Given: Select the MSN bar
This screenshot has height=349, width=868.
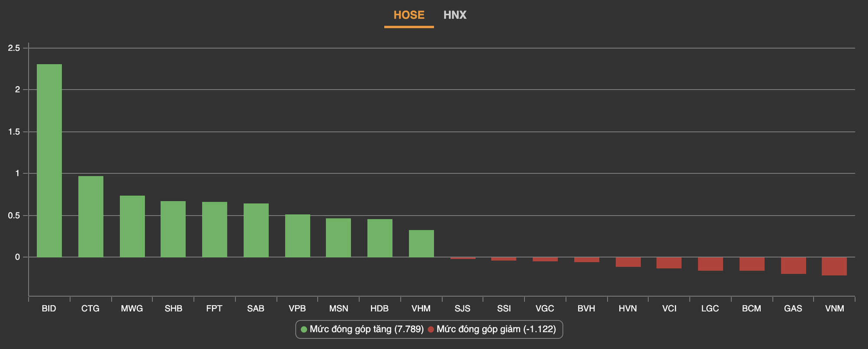Looking at the screenshot, I should point(339,238).
